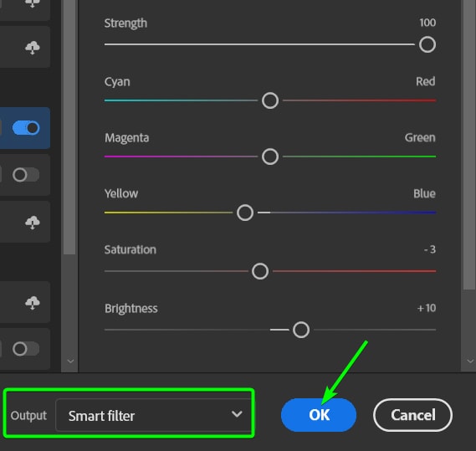Enable the disabled toggle under the blue one

tap(26, 175)
